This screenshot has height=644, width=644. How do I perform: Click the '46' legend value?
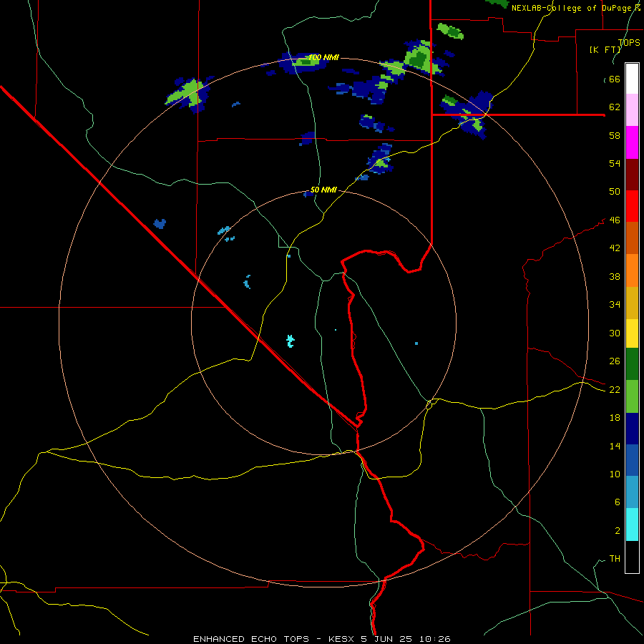click(615, 220)
